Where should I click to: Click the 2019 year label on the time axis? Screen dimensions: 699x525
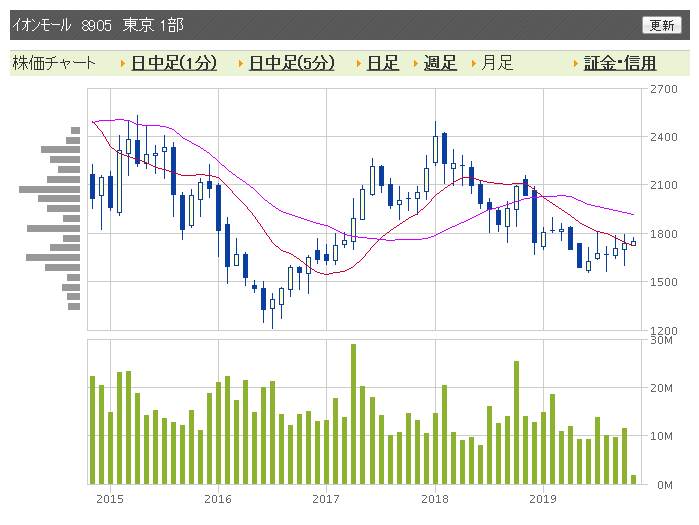(542, 498)
